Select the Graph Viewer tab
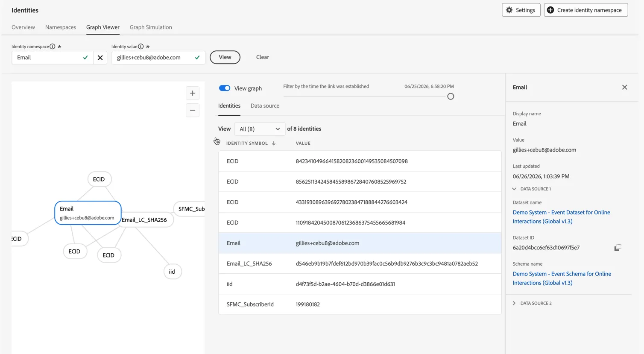The width and height of the screenshot is (644, 354). coord(103,27)
